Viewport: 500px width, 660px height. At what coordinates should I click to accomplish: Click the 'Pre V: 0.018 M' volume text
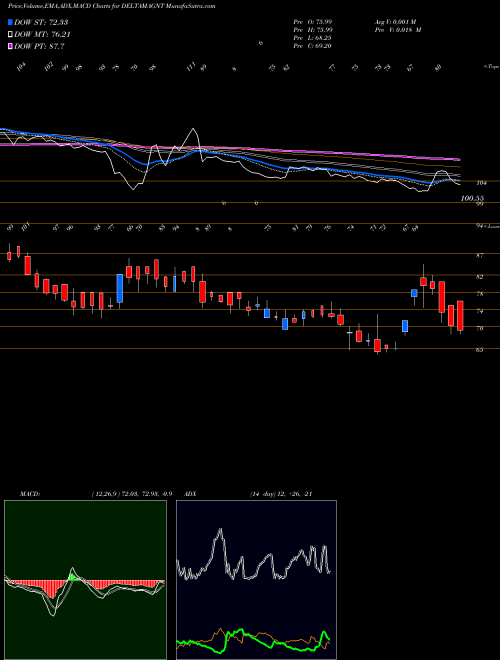[x=398, y=30]
